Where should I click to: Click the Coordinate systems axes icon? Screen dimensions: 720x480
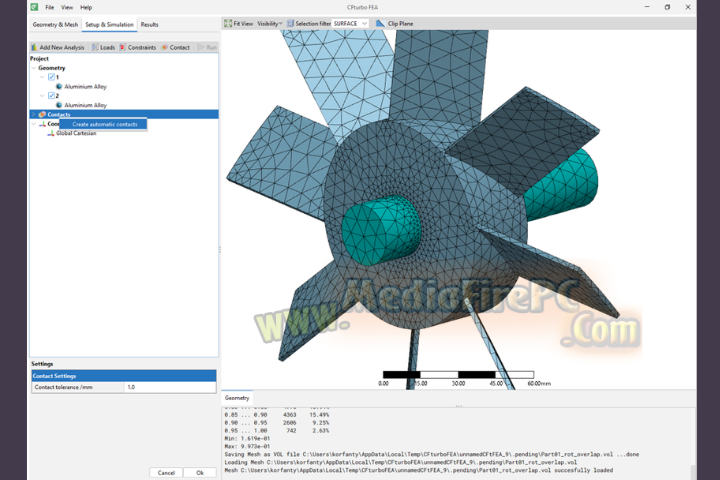[x=42, y=124]
